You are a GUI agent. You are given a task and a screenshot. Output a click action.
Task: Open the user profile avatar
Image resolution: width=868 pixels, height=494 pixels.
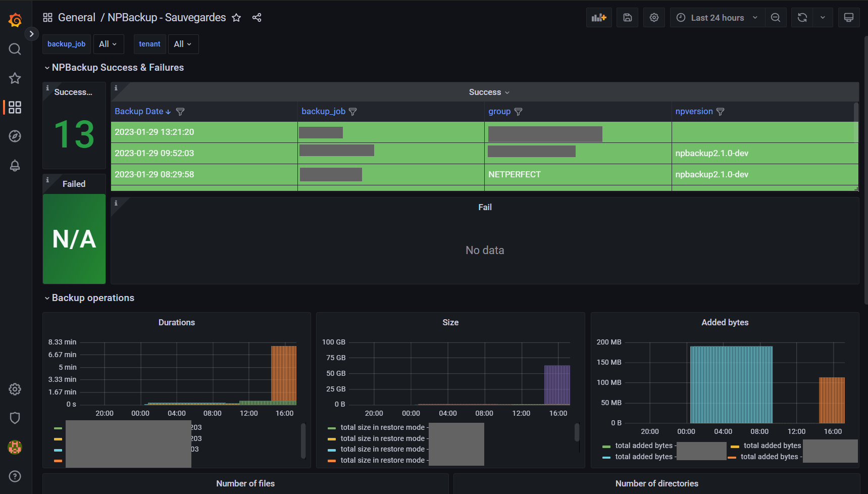pos(15,447)
